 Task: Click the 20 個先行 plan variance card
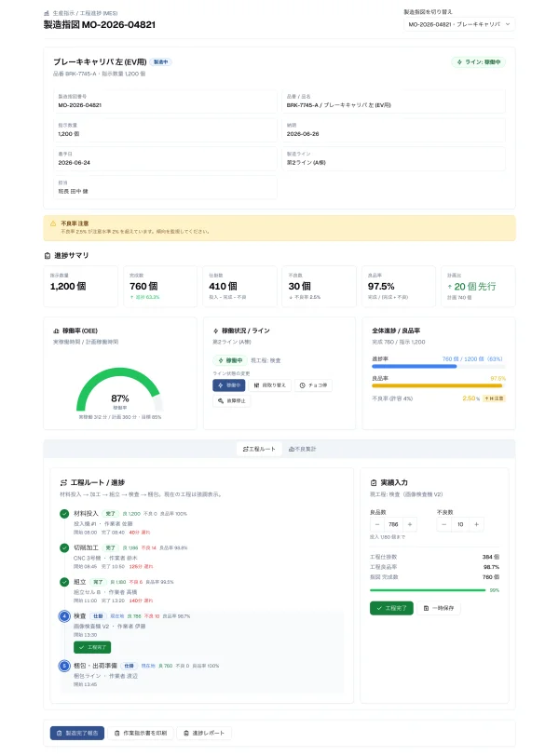[478, 287]
